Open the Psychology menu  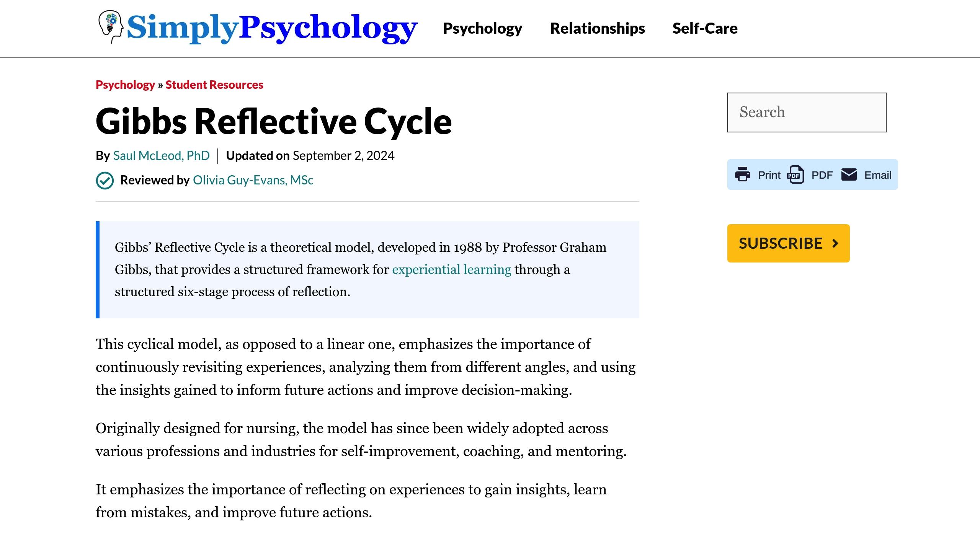point(483,28)
